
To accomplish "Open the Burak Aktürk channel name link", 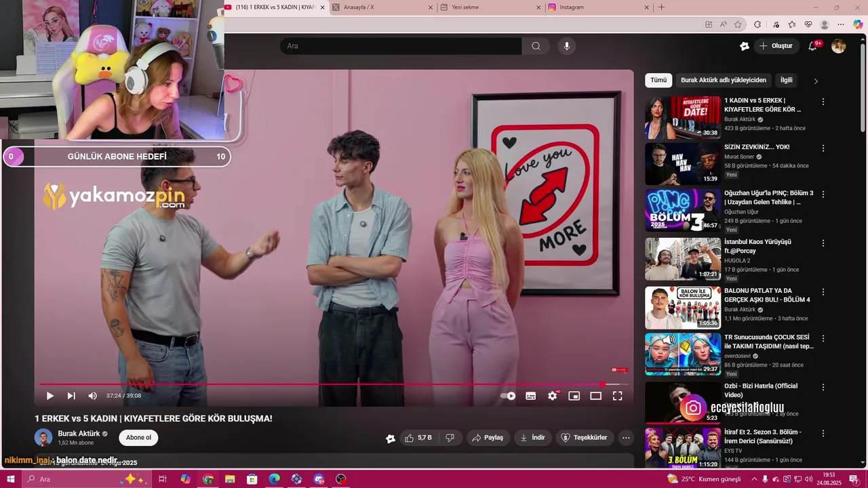I will point(79,434).
